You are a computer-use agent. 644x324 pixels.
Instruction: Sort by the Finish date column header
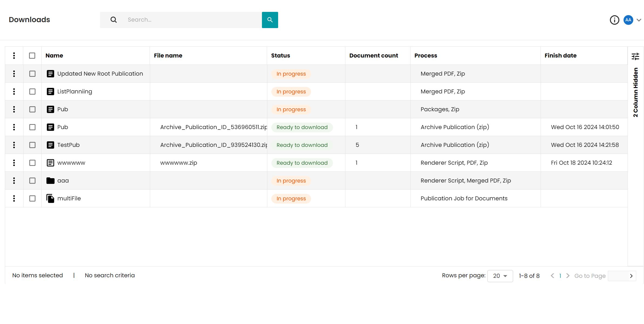(560, 56)
